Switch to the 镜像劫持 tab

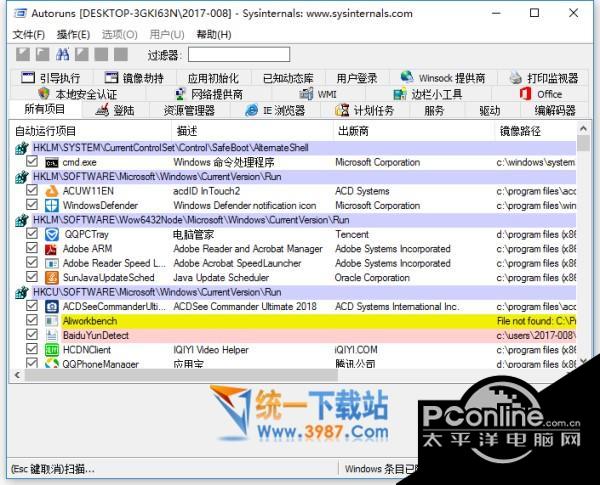click(134, 78)
